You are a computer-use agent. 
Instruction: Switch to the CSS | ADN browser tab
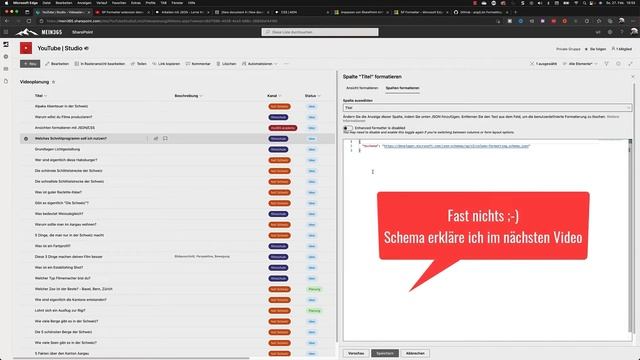tap(301, 12)
